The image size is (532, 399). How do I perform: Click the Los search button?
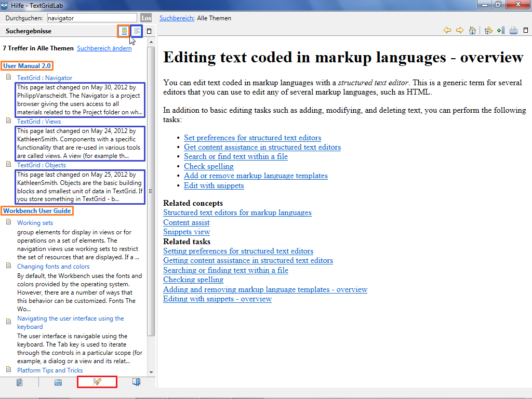[x=147, y=18]
